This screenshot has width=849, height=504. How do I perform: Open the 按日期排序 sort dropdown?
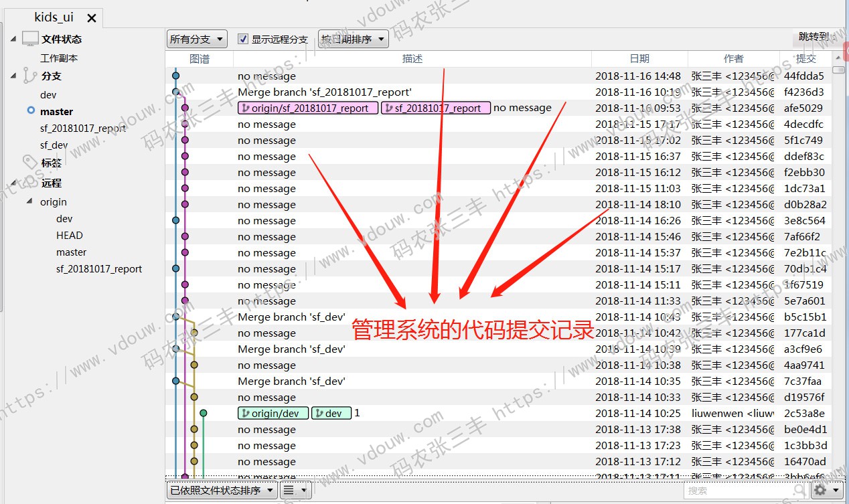pos(353,39)
